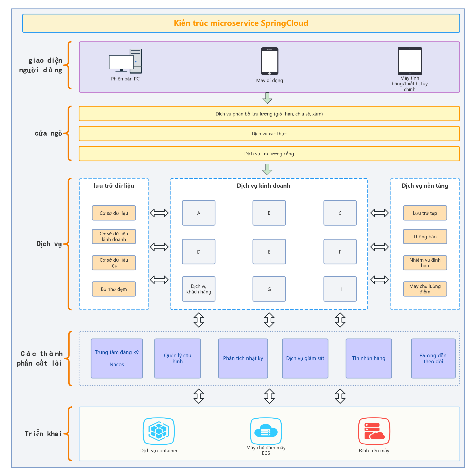Click the 'Cơ sở dữ liệu kinh doanh' box
Image resolution: width=473 pixels, height=476 pixels.
tap(114, 237)
